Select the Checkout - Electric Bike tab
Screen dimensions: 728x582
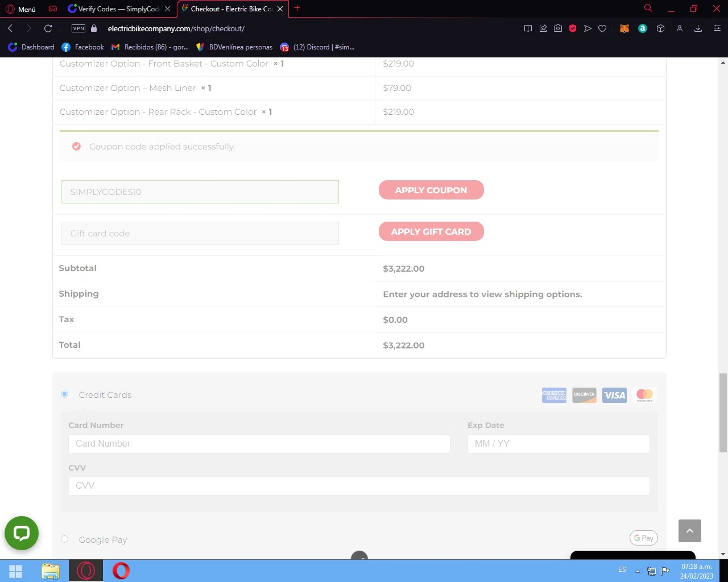[x=231, y=9]
